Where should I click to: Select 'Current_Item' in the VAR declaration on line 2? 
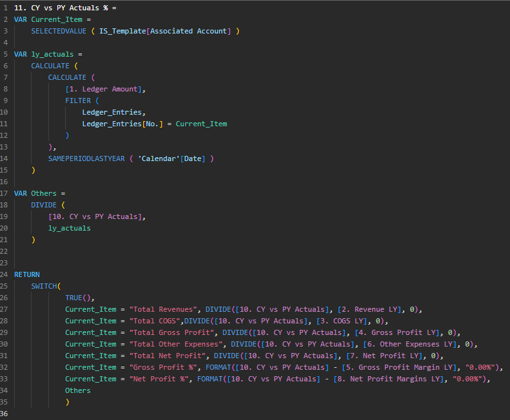pos(57,19)
